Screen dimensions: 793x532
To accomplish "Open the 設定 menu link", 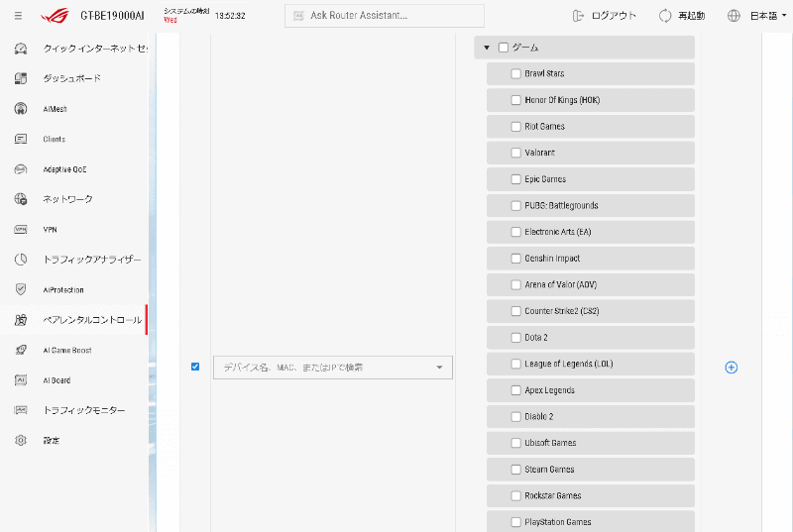I will pyautogui.click(x=52, y=441).
